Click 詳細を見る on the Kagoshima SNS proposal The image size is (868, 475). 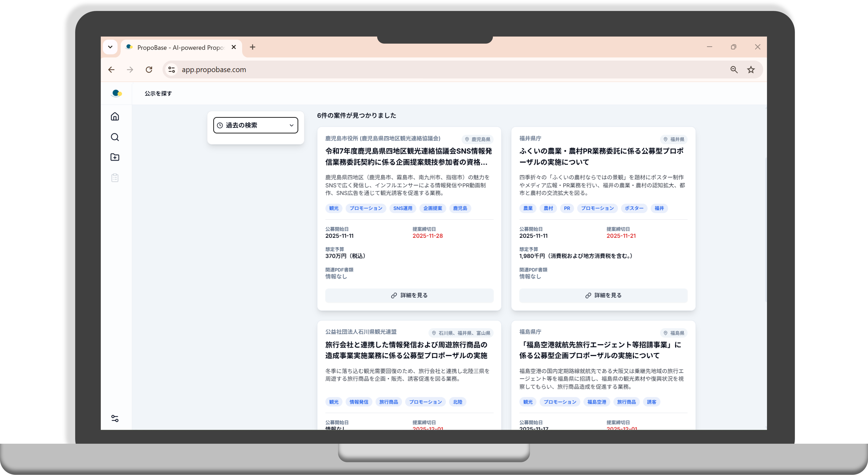click(409, 296)
